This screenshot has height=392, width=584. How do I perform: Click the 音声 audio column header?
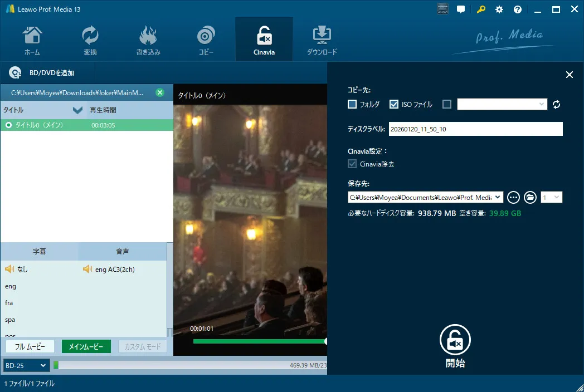click(123, 251)
